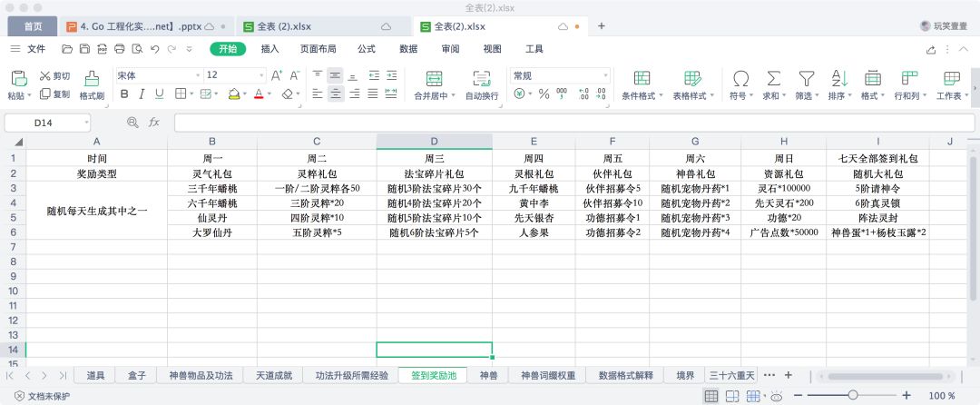Click the share icon at top right
This screenshot has height=405, width=980.
931,49
